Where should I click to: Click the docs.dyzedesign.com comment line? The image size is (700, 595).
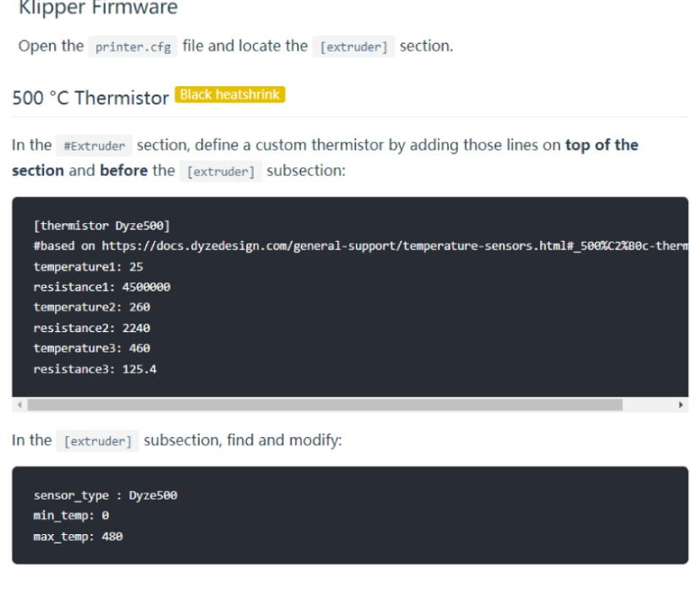point(361,246)
